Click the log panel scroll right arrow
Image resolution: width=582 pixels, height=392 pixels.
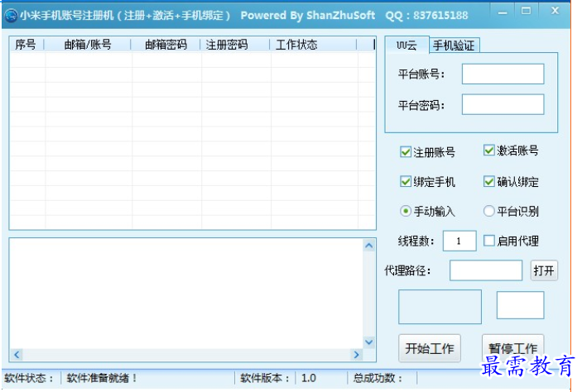(x=357, y=355)
